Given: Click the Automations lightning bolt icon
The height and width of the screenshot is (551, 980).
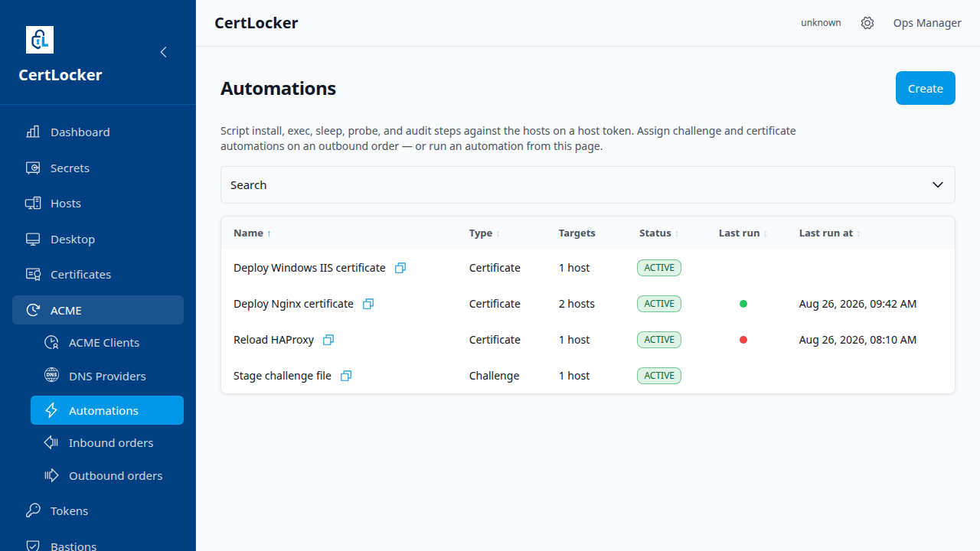Looking at the screenshot, I should (51, 410).
